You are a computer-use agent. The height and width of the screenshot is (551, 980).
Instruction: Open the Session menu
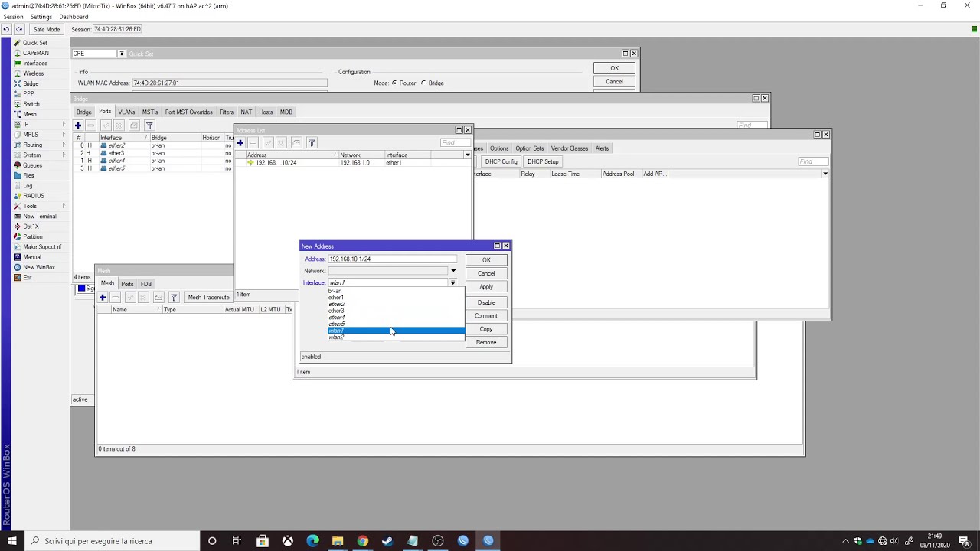[13, 17]
